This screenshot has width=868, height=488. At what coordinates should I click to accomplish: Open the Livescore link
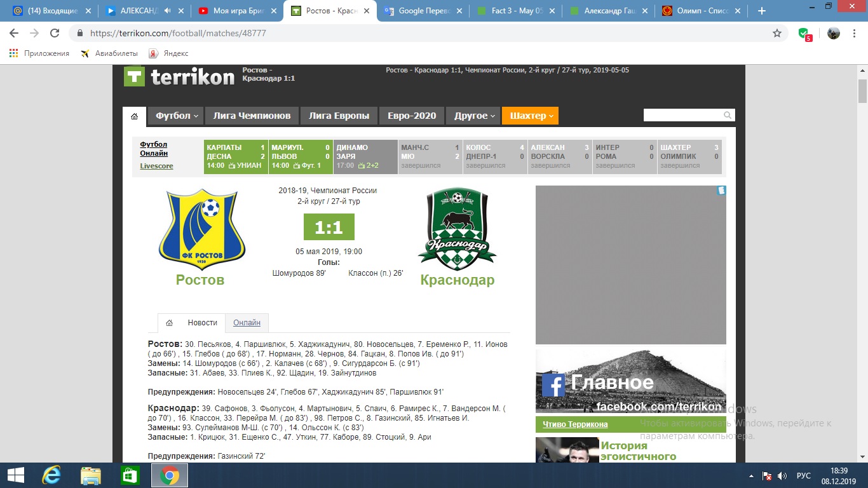pyautogui.click(x=156, y=166)
